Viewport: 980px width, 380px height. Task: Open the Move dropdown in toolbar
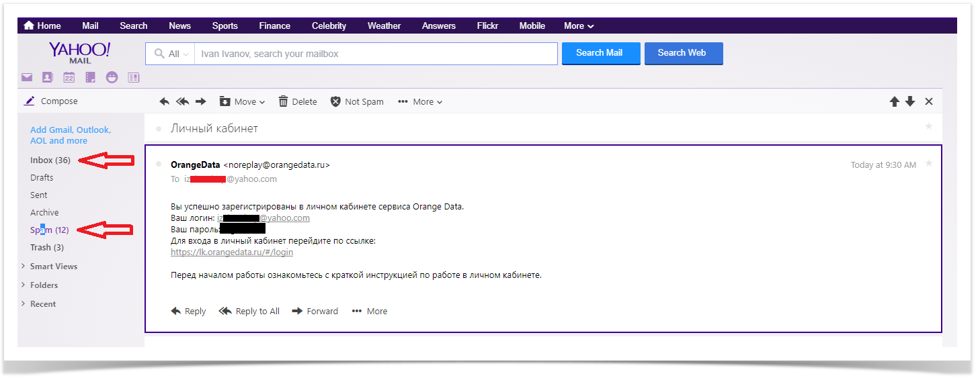pos(243,101)
